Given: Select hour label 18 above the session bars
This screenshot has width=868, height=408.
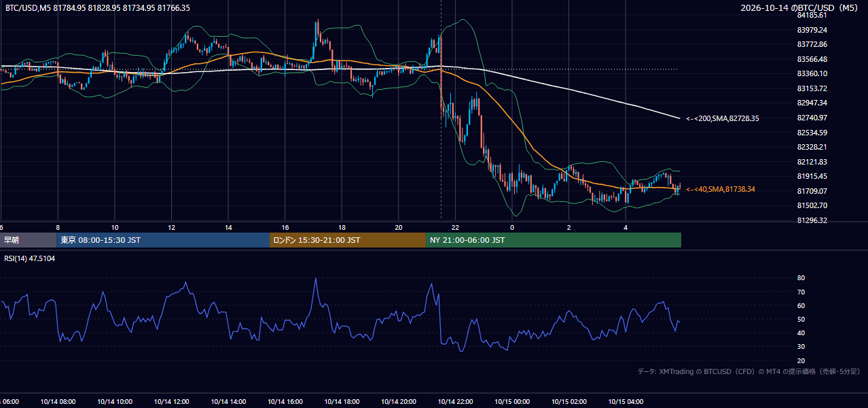Looking at the screenshot, I should click(x=342, y=227).
